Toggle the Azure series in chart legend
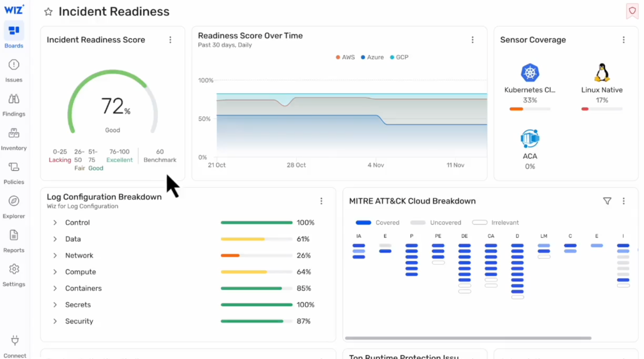This screenshot has height=359, width=644. 372,57
